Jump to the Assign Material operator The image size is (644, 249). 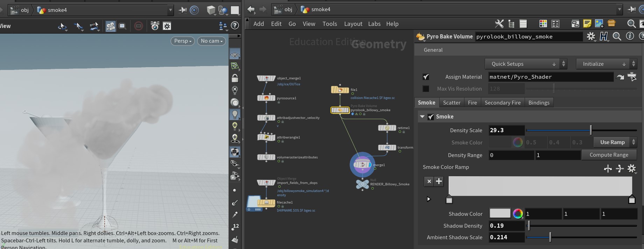tap(620, 77)
